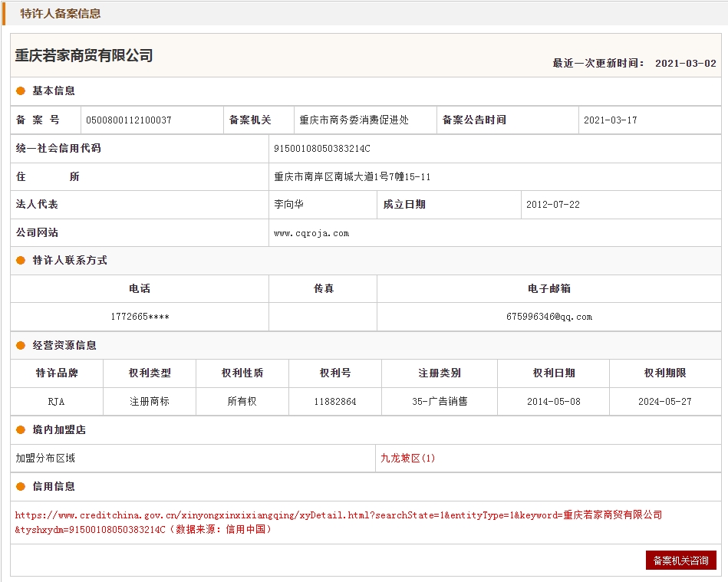Click the address 重庆市南岸区南城大道1号7幢15-11
This screenshot has height=582, width=728.
click(x=352, y=177)
